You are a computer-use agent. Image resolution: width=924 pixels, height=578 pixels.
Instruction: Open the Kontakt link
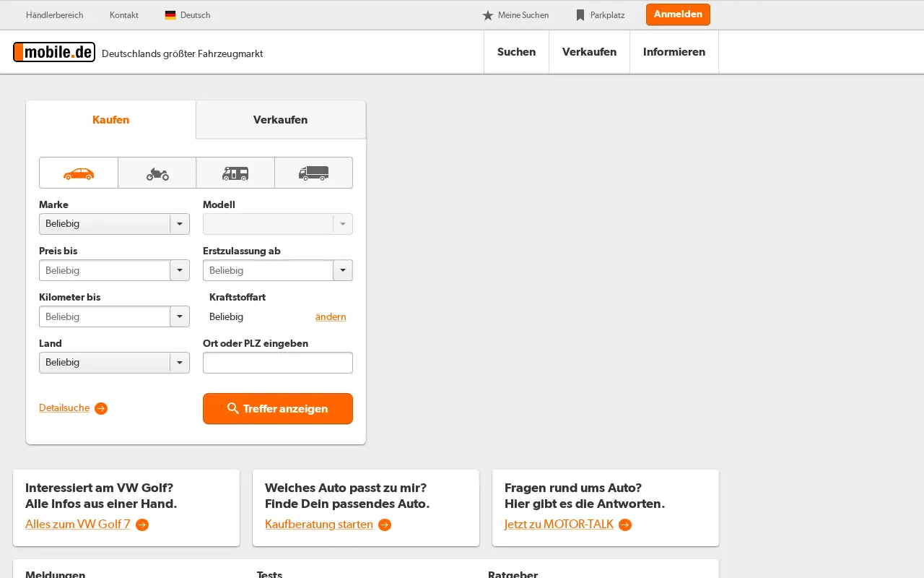(124, 15)
